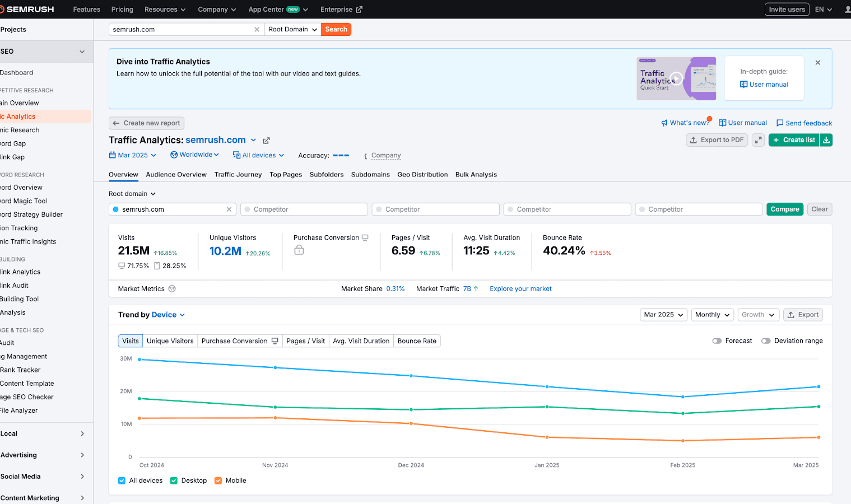Switch to the Audience Overview tab
This screenshot has height=504, width=851.
click(176, 174)
